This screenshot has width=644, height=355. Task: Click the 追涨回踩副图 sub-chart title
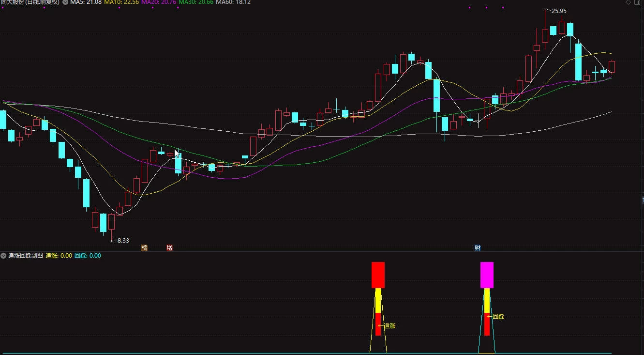pos(26,255)
